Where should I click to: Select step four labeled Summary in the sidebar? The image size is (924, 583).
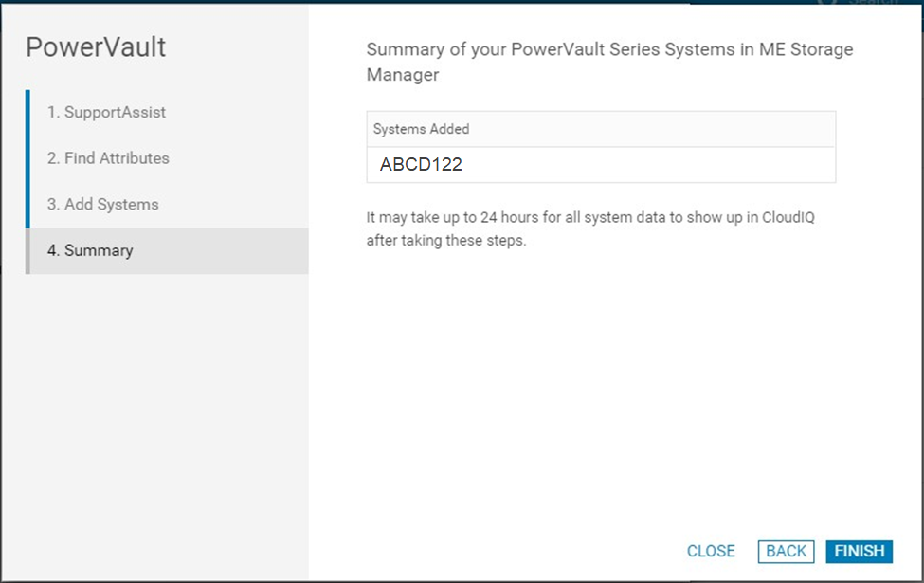(x=89, y=250)
